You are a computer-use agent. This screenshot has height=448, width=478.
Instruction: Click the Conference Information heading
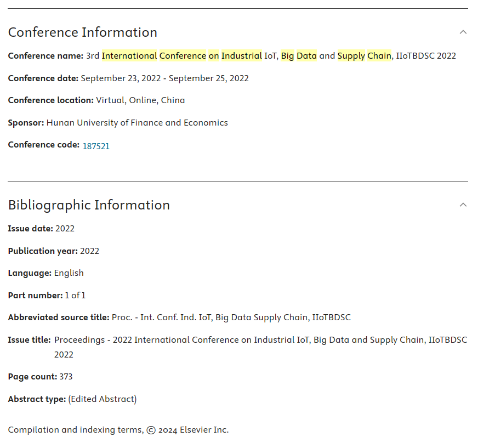click(83, 32)
